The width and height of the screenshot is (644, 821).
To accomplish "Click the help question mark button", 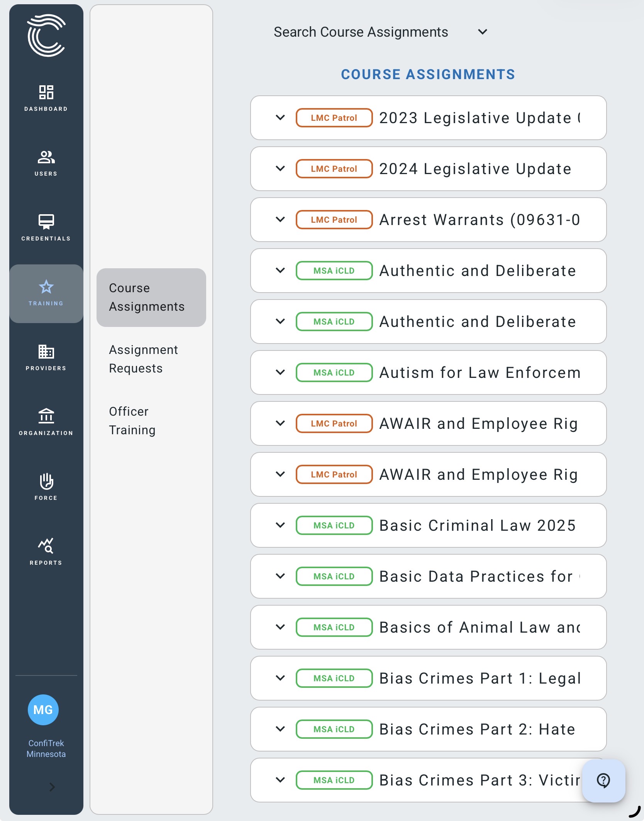I will click(603, 780).
